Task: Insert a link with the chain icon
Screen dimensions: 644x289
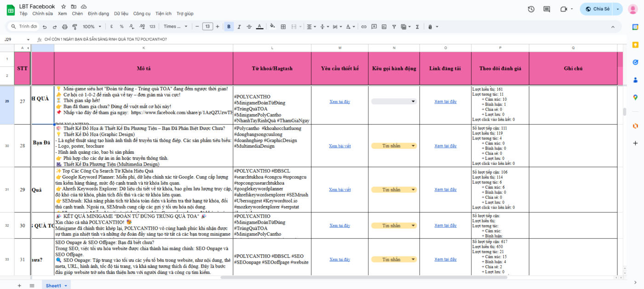Action: tap(364, 27)
